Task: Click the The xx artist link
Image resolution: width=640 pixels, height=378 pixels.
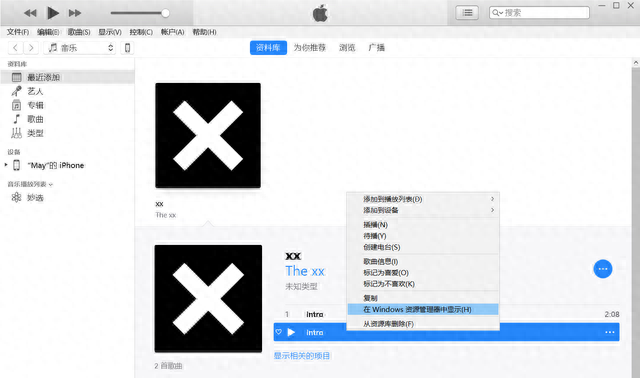Action: tap(304, 271)
